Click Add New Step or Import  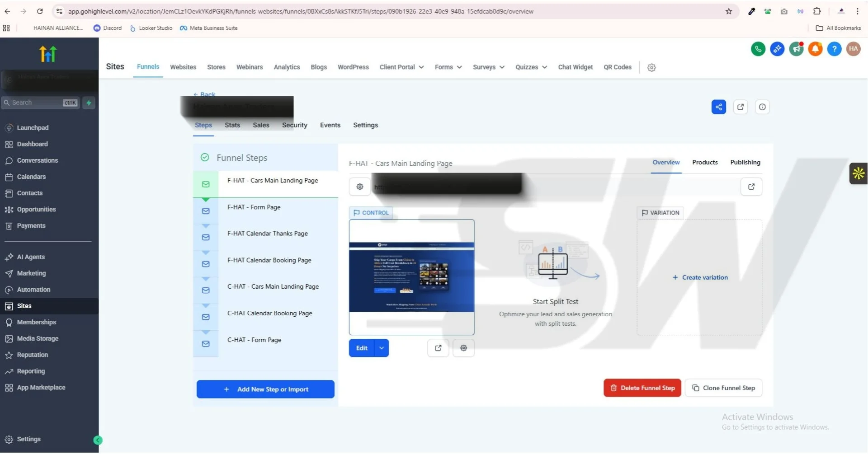tap(265, 389)
